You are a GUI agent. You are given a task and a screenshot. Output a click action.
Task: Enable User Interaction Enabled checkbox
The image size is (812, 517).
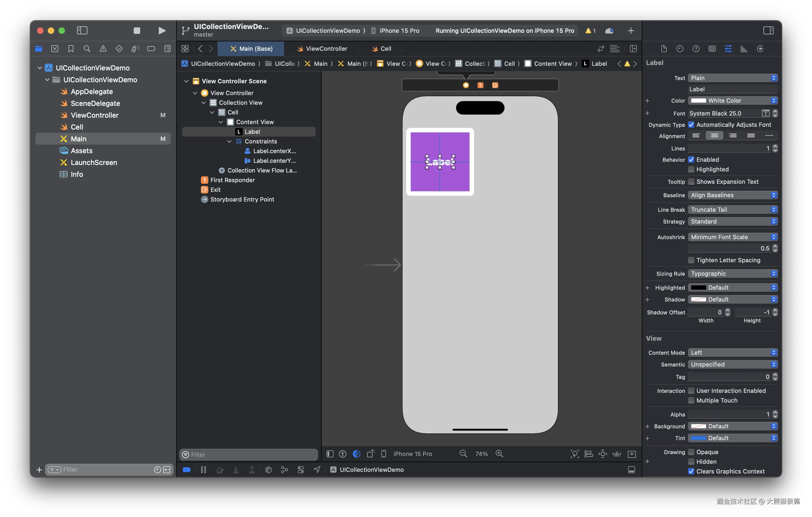point(691,391)
